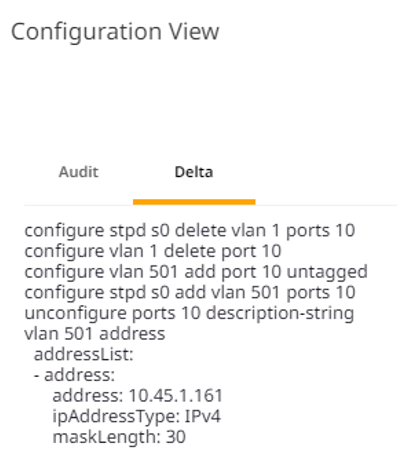This screenshot has height=468, width=397.
Task: Click the address: 10.45.1.161 line
Action: [x=137, y=396]
